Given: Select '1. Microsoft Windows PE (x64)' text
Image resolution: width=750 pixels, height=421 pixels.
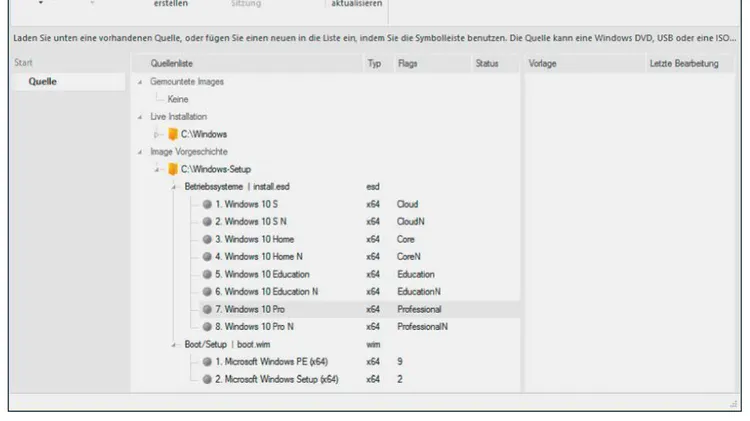Looking at the screenshot, I should 271,362.
